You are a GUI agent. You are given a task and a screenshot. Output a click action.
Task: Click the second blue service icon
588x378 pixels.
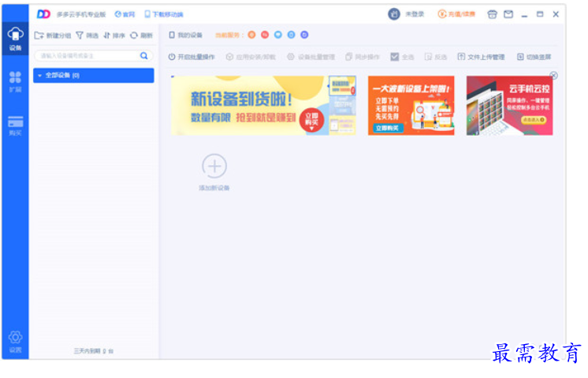click(x=291, y=35)
